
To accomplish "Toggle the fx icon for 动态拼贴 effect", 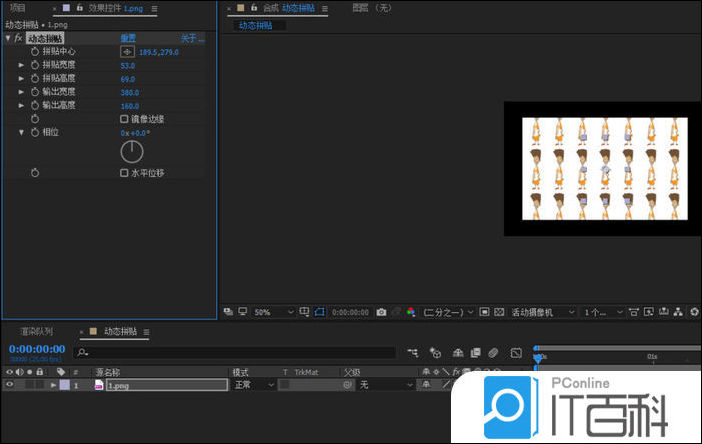I will point(18,38).
